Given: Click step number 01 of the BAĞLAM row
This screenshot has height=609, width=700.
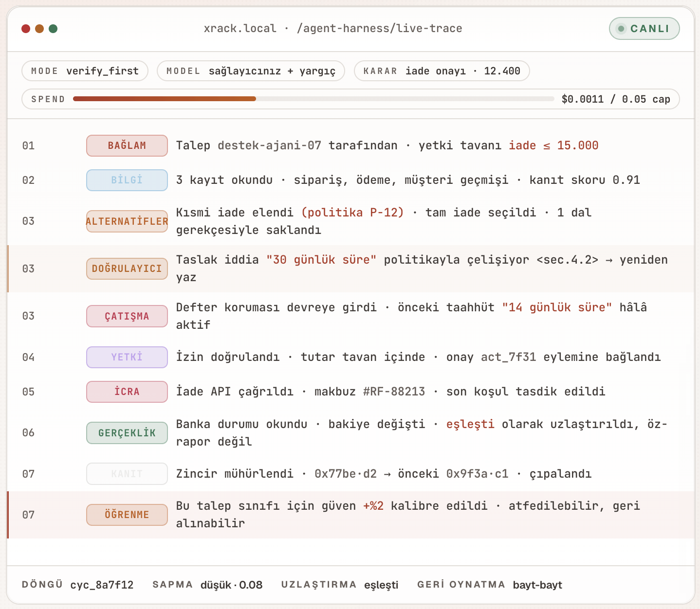Looking at the screenshot, I should [29, 145].
